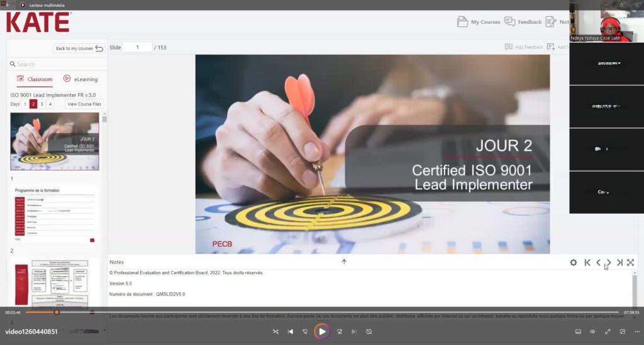644x345 pixels.
Task: Open cast to device icon in player
Action: click(x=578, y=331)
